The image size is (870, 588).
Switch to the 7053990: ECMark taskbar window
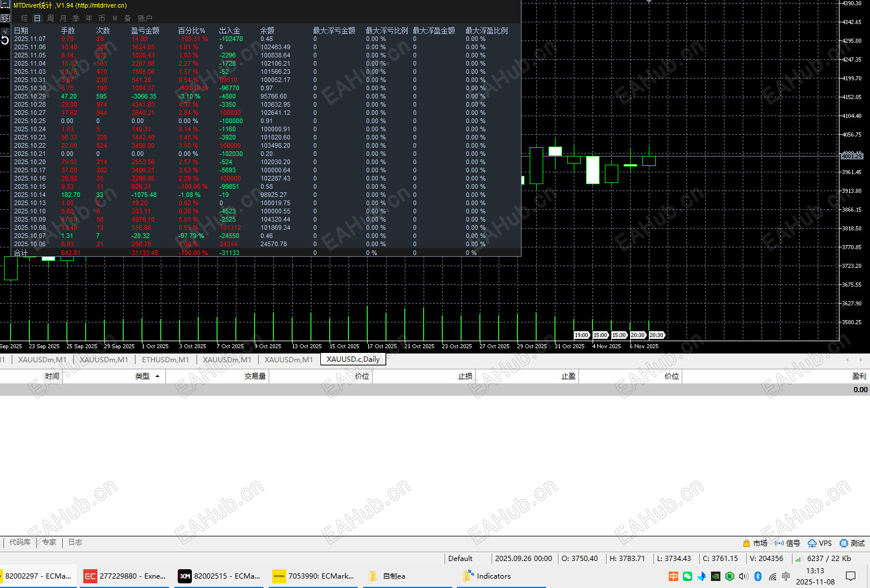(314, 576)
